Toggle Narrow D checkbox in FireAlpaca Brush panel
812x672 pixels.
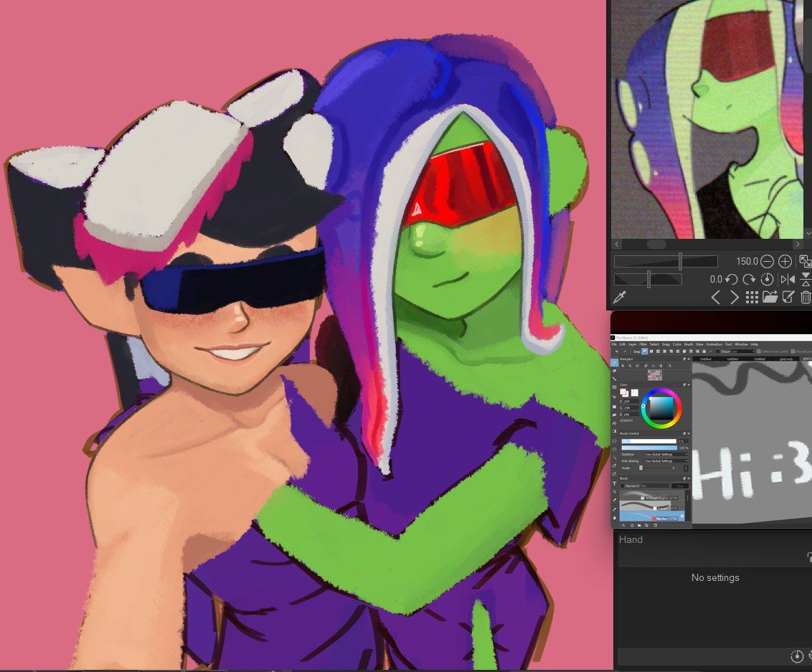623,486
